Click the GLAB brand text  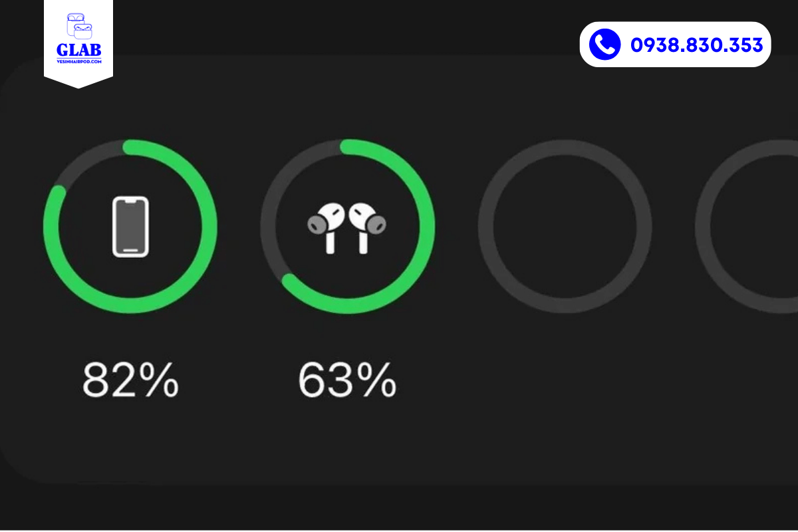tap(78, 50)
